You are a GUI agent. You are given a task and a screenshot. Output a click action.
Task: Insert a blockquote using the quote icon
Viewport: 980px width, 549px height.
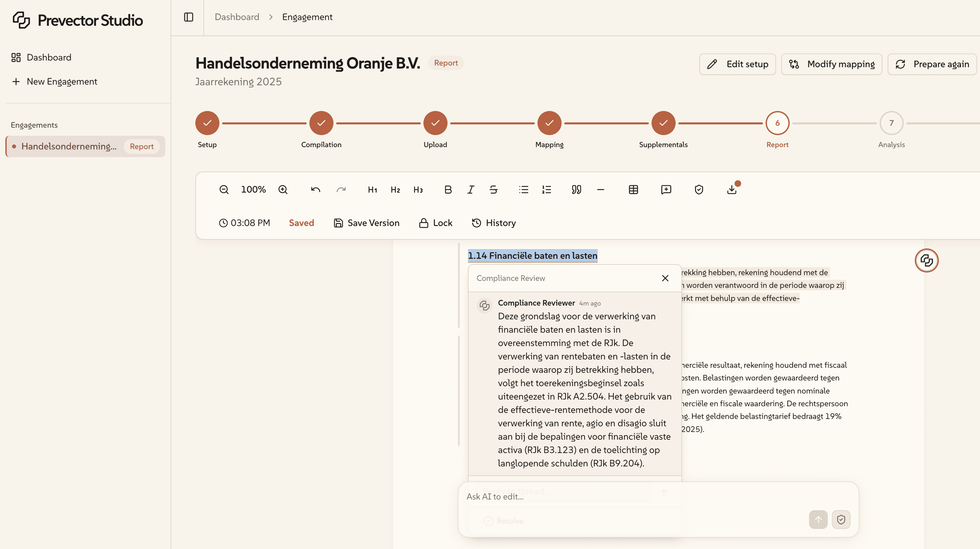coord(576,189)
